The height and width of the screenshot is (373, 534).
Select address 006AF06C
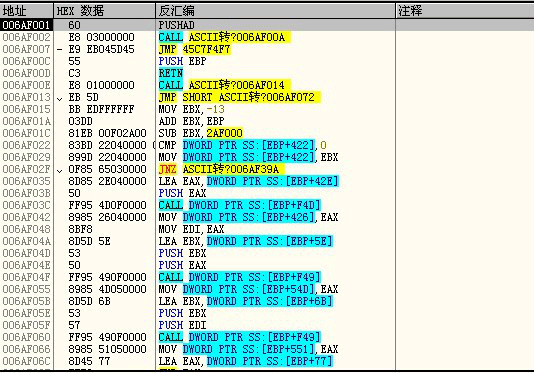(26, 361)
